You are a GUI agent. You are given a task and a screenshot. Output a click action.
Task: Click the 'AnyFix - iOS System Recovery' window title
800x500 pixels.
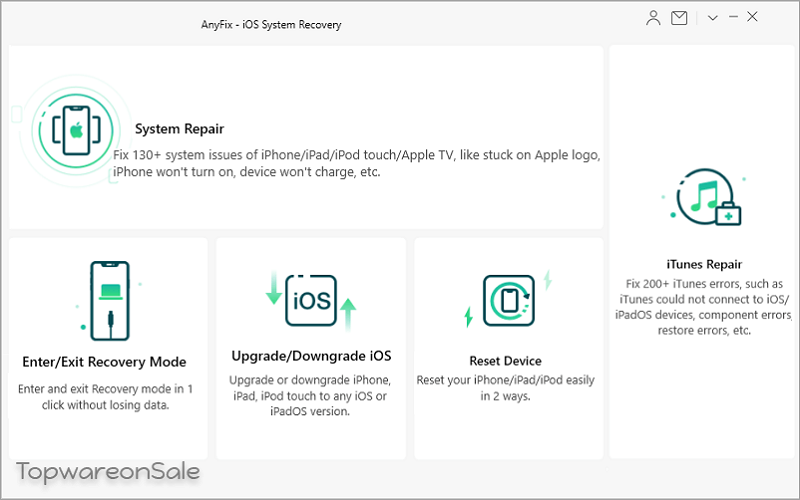(x=271, y=24)
